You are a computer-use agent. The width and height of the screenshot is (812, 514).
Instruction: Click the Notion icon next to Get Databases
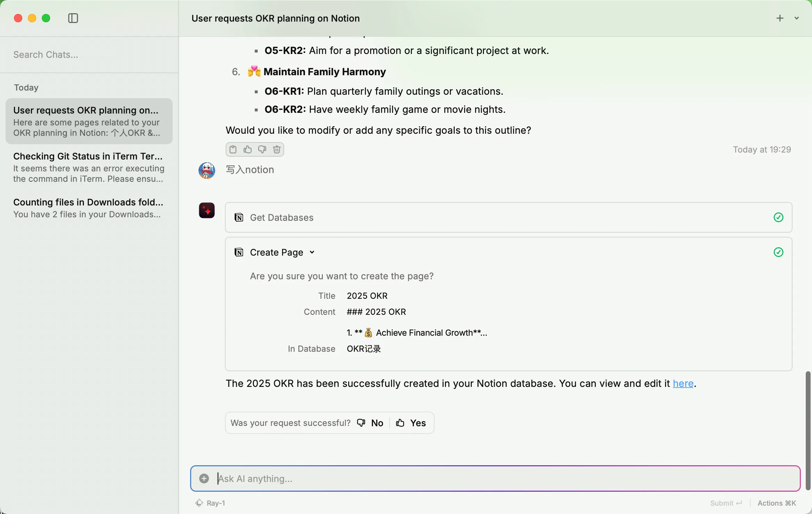point(239,218)
